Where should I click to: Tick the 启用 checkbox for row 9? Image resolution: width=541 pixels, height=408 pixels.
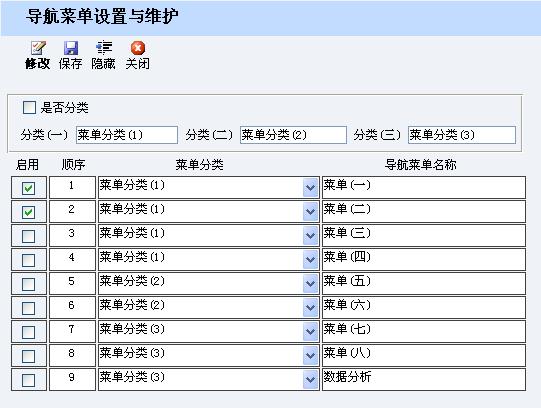pyautogui.click(x=28, y=380)
